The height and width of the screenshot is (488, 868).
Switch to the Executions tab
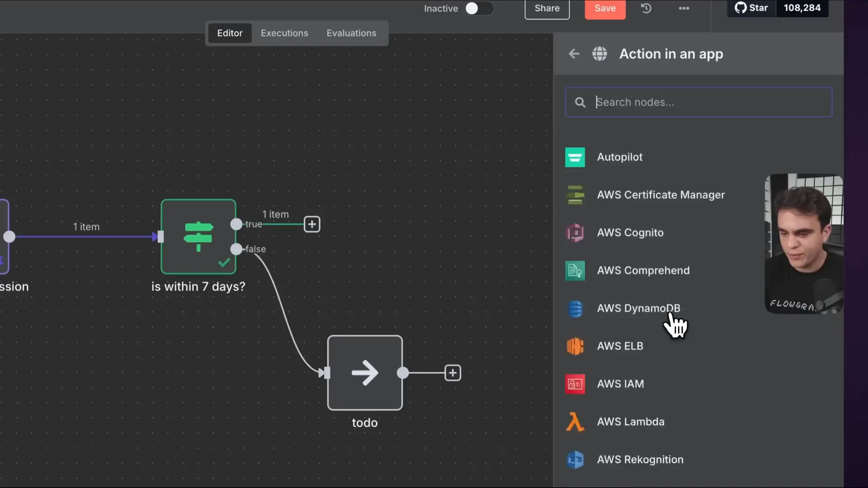pyautogui.click(x=284, y=33)
